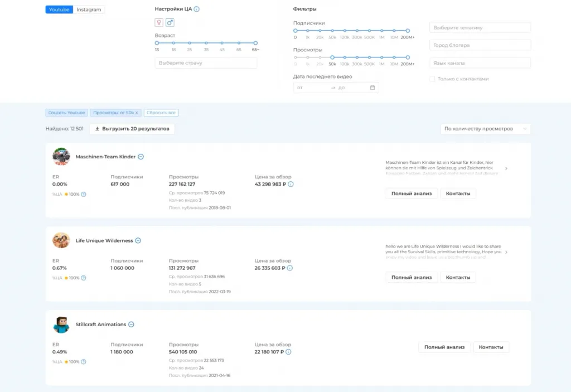Open the Life Unique Wilderness channel avatar

pos(61,240)
